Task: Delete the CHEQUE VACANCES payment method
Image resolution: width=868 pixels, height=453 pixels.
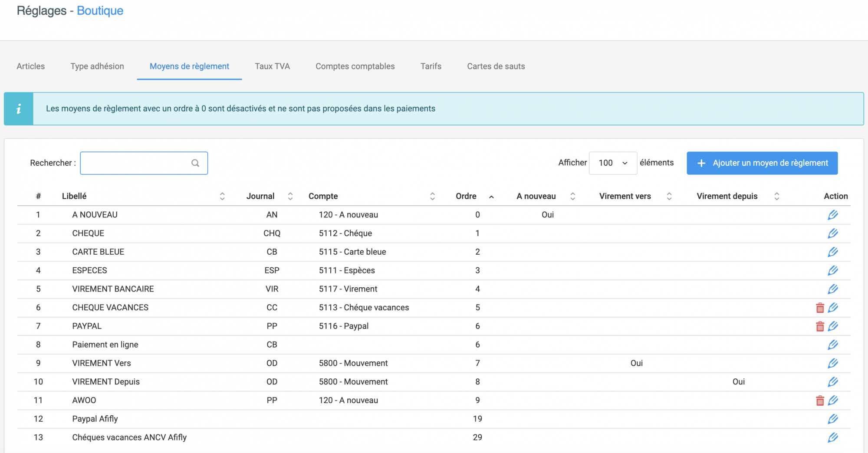Action: (820, 308)
